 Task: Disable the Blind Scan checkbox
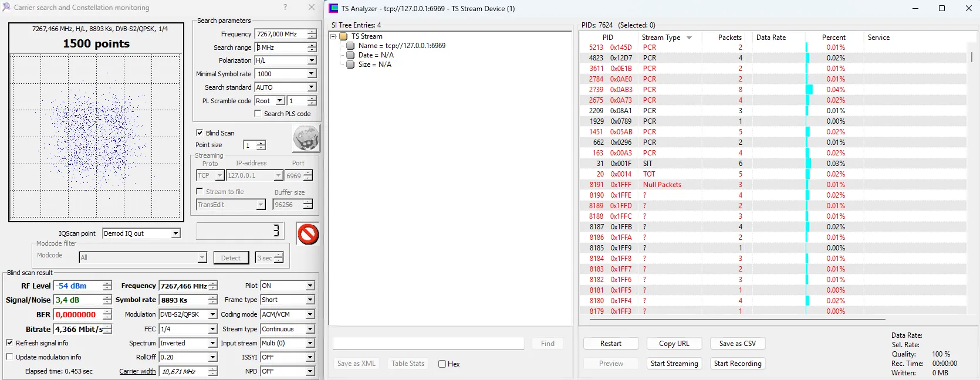pos(200,133)
